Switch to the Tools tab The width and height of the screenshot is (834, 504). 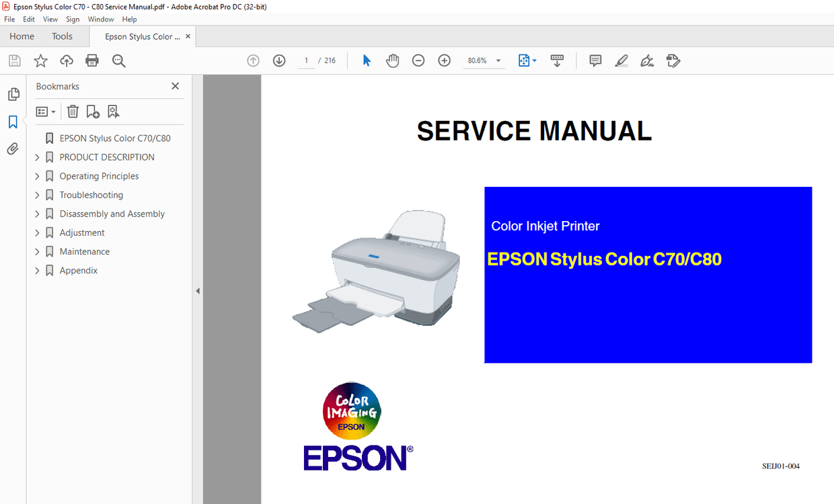click(62, 36)
